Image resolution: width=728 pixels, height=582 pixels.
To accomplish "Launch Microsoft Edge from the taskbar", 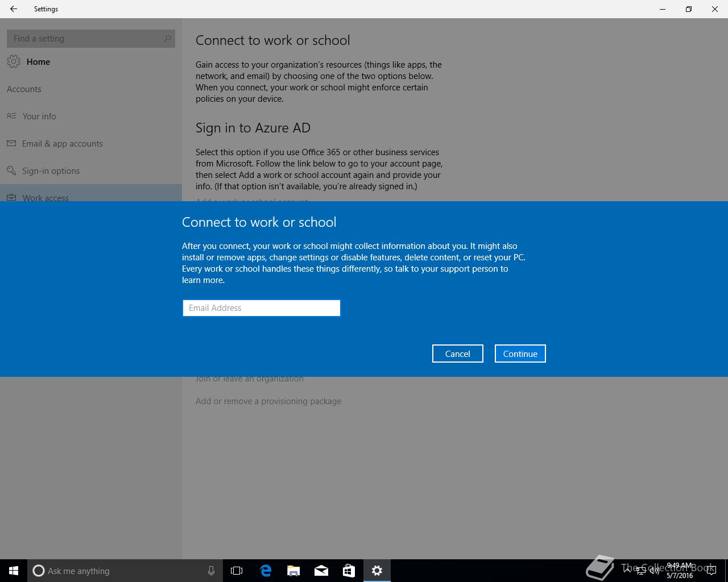I will pos(266,571).
